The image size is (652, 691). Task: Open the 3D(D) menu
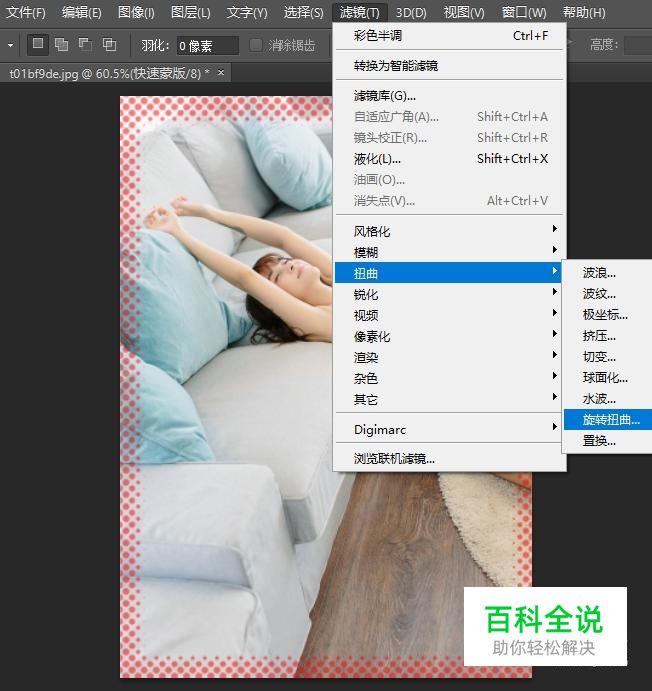(x=411, y=12)
